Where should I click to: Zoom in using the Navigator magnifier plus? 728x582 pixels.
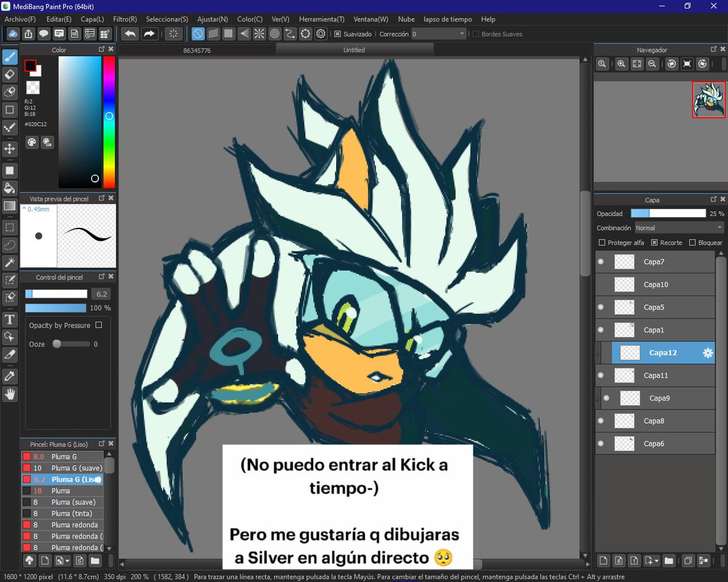coord(621,64)
